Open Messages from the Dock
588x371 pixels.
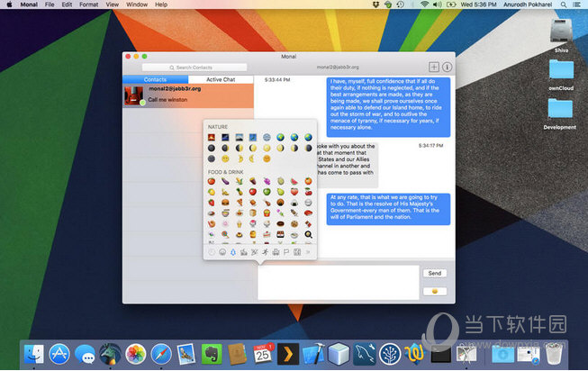[x=85, y=354]
